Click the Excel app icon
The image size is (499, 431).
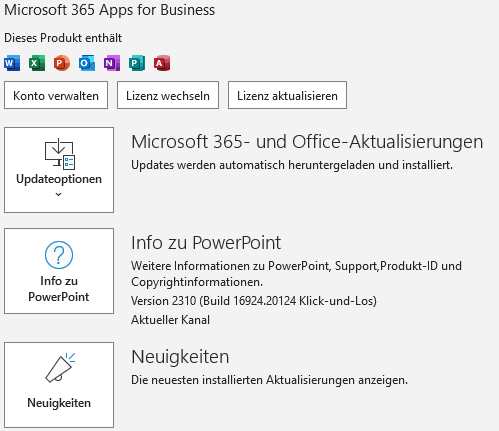[x=37, y=63]
